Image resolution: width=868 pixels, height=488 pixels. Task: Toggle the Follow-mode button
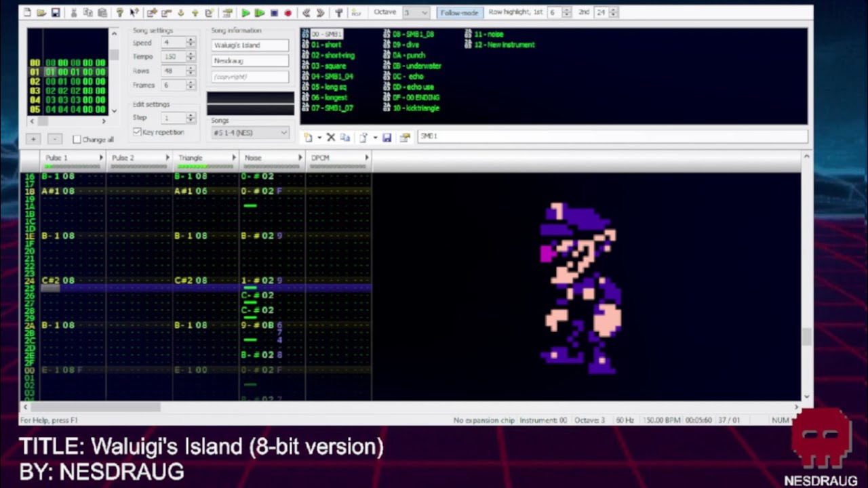[459, 13]
